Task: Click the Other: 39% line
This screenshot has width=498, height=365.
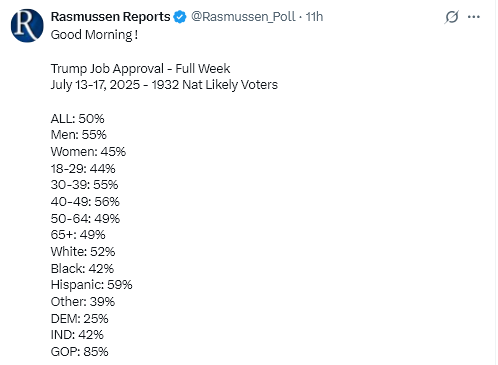Action: (x=83, y=302)
